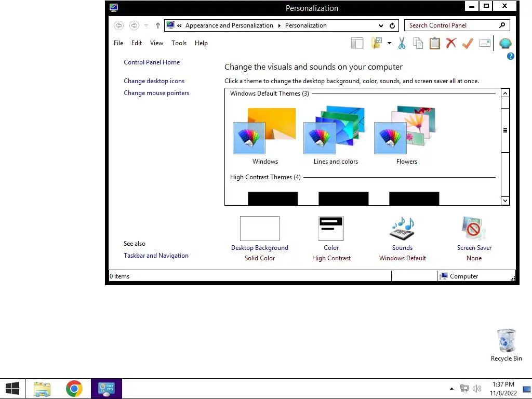Open Taskbar and Navigation link
532x399 pixels.
click(x=156, y=256)
